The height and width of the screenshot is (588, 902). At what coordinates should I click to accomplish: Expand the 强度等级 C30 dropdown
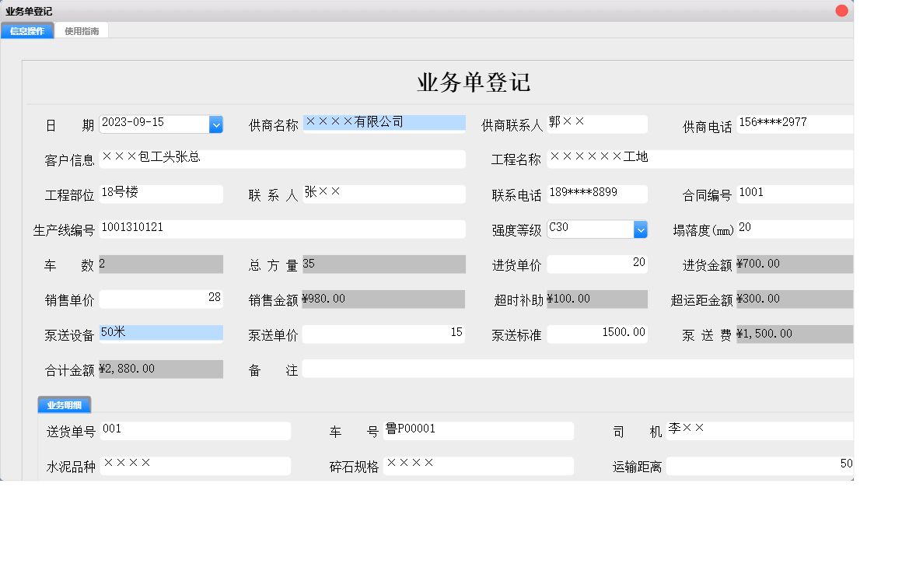coord(640,229)
